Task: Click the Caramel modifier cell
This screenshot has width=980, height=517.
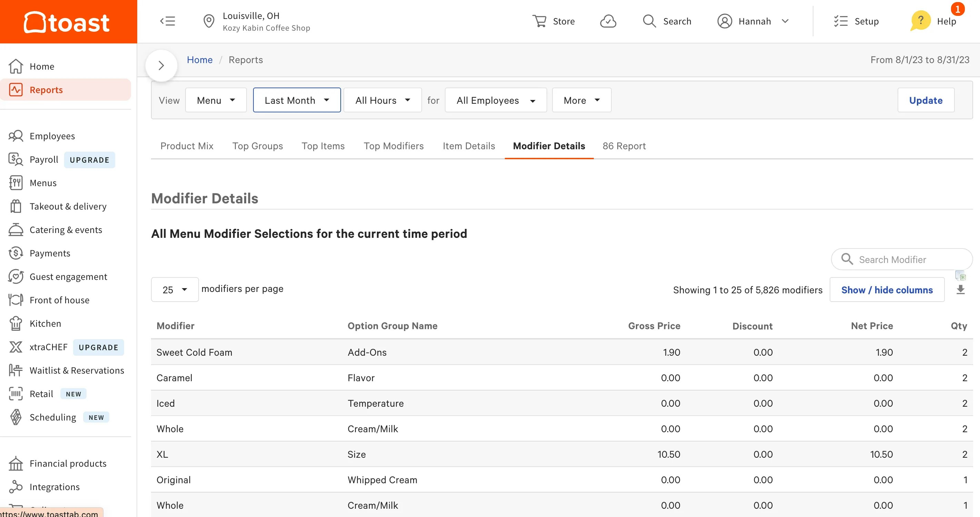Action: (x=174, y=378)
